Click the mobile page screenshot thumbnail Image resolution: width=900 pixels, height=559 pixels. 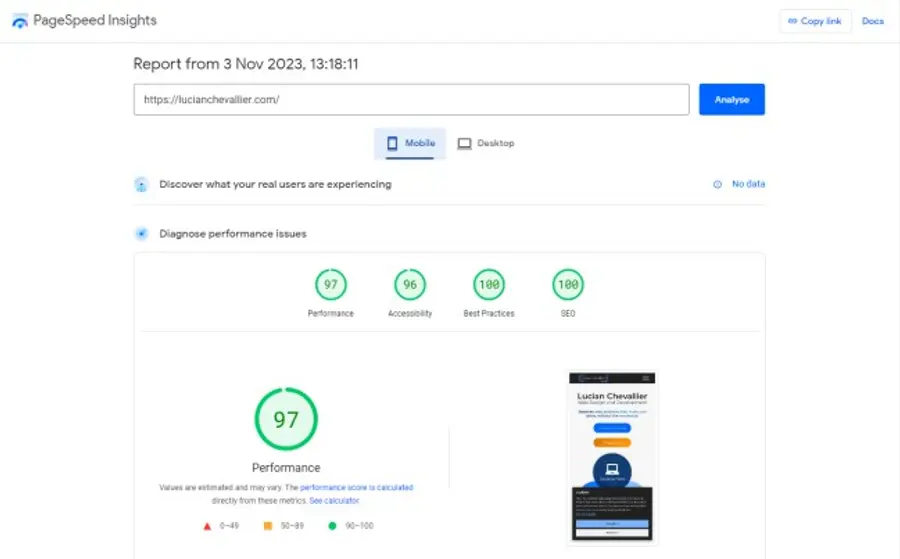pyautogui.click(x=612, y=457)
